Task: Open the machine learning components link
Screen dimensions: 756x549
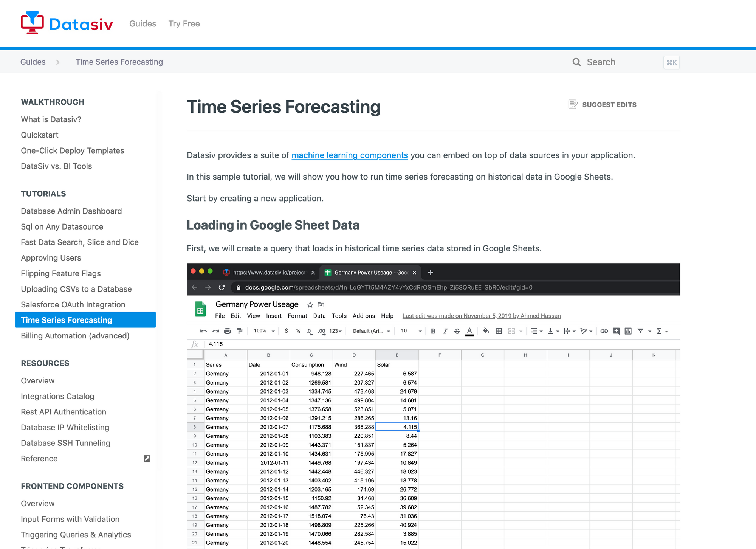Action: click(350, 155)
